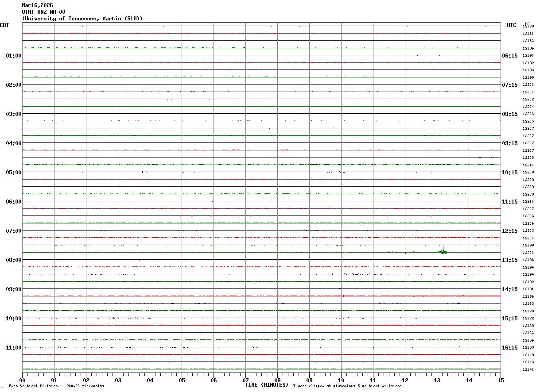The height and width of the screenshot is (392, 536).
Task: Select DC offset value 12153
Action: click(x=528, y=347)
